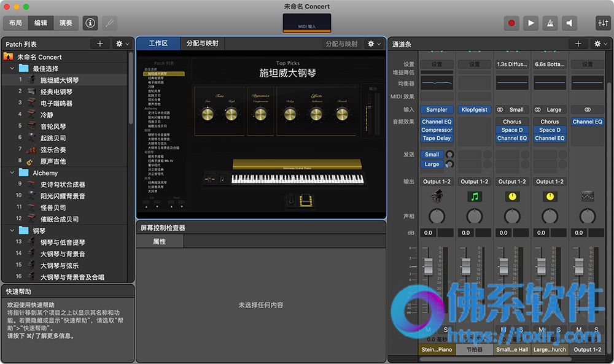The width and height of the screenshot is (614, 364).
Task: Open the mixer sliders icon at top right
Action: pyautogui.click(x=603, y=23)
